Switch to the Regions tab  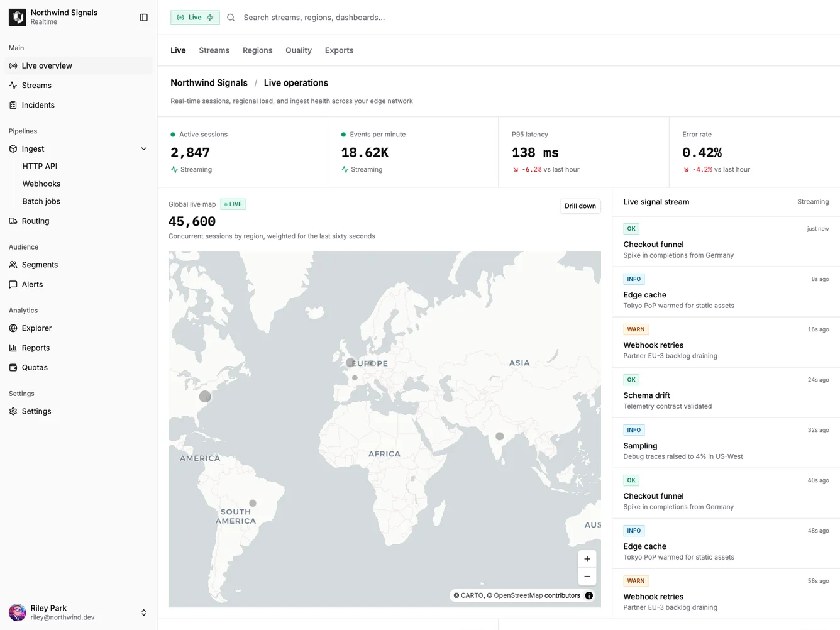click(257, 50)
